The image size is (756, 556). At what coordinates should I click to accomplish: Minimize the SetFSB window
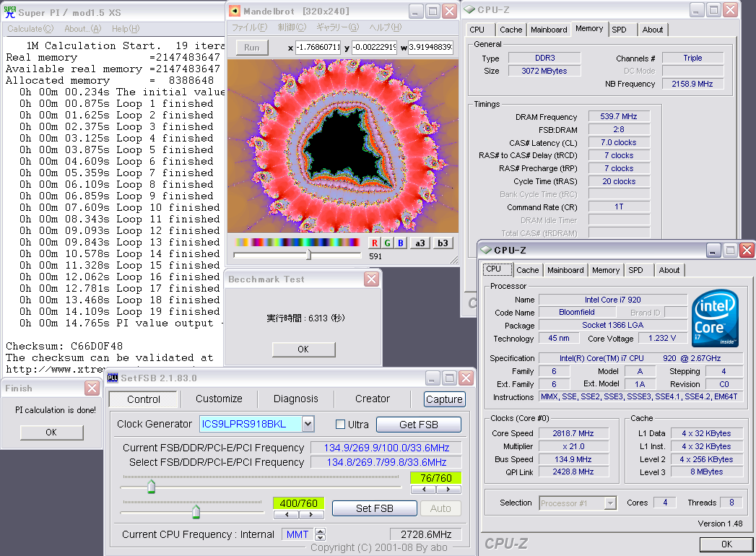433,378
